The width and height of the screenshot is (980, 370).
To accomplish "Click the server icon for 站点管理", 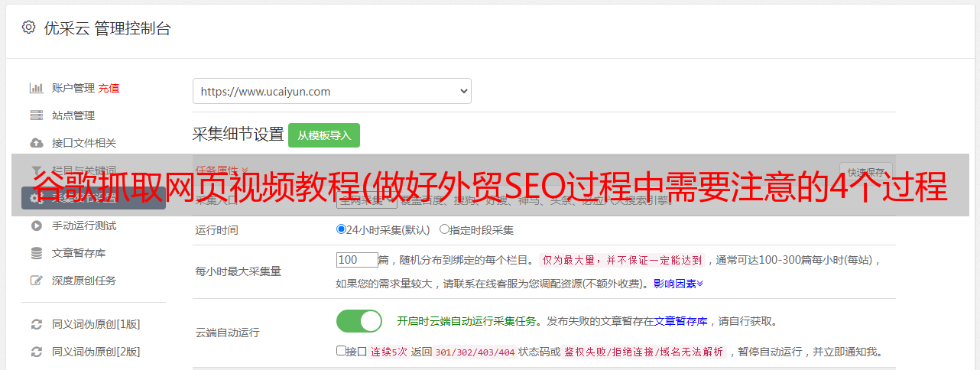I will 36,115.
